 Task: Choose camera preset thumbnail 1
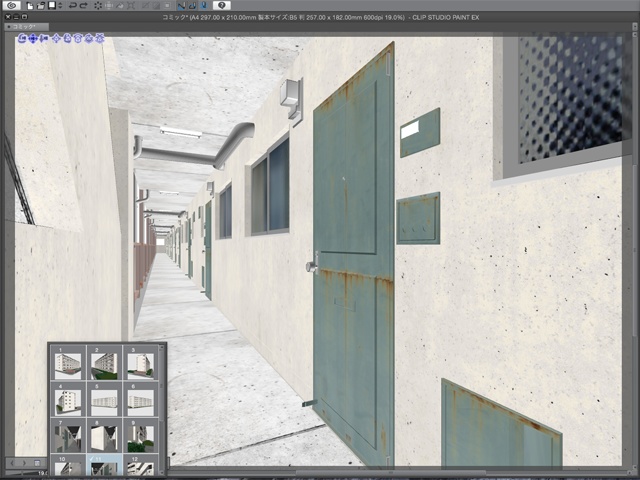click(68, 363)
